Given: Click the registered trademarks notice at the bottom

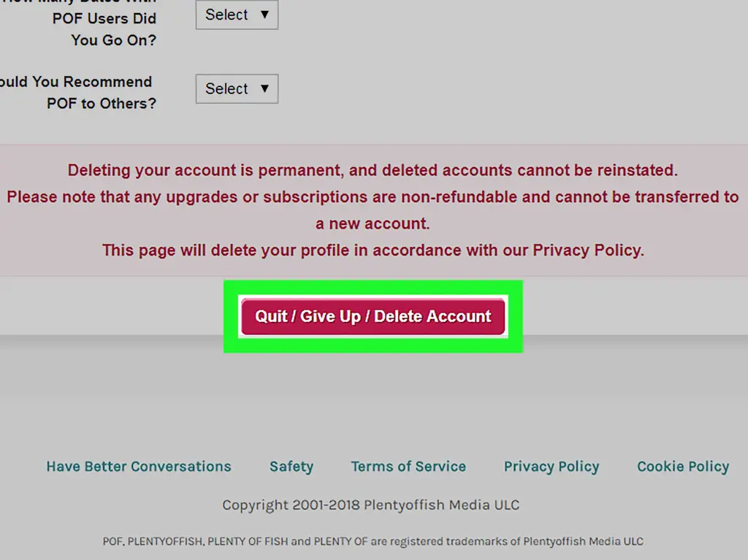Looking at the screenshot, I should (373, 542).
